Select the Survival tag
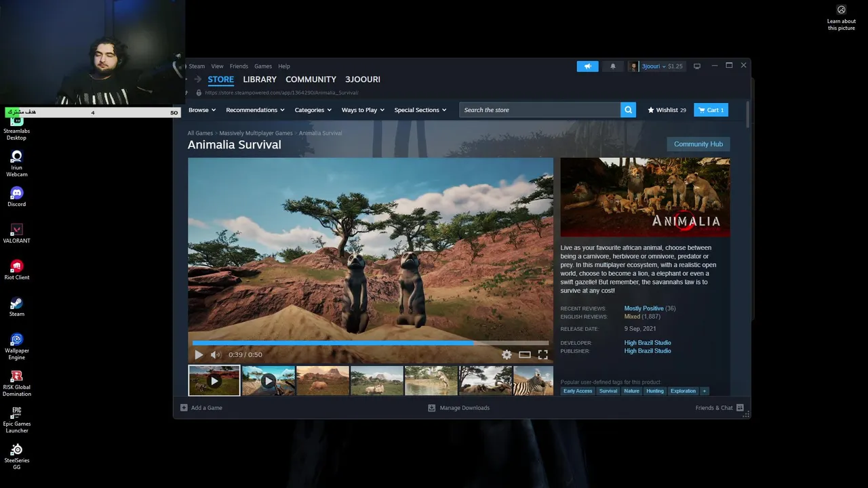The image size is (868, 488). [x=608, y=391]
